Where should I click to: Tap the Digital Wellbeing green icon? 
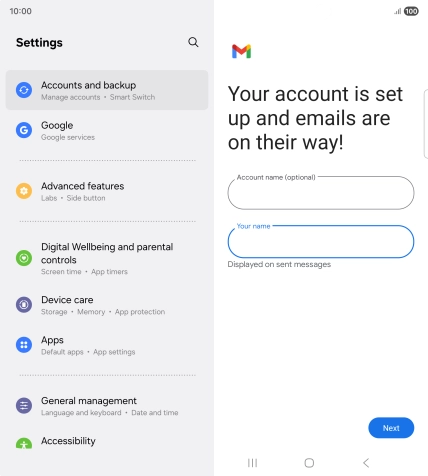(24, 258)
